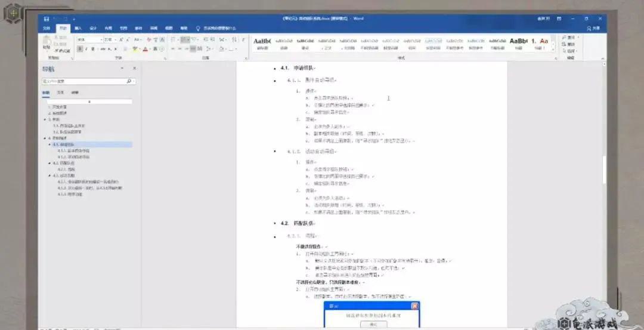This screenshot has height=330, width=644.
Task: Click the Tell Me lightbulb icon
Action: tap(198, 29)
